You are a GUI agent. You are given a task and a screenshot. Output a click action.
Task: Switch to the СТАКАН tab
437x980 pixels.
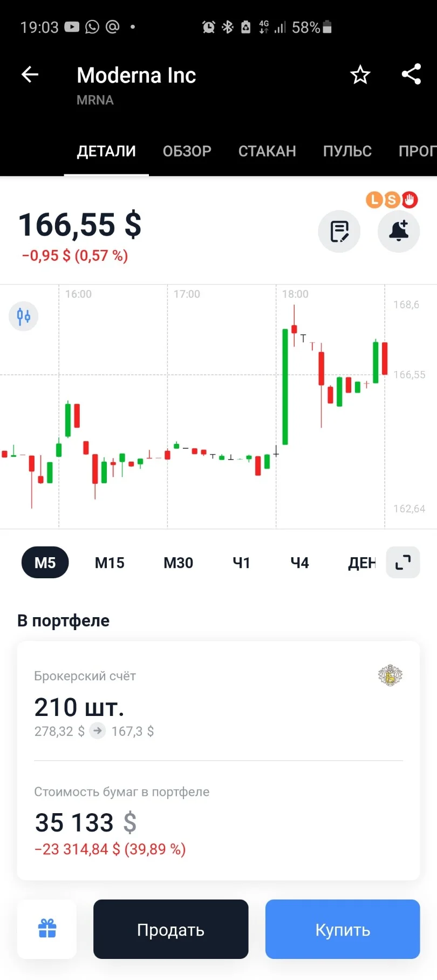267,151
